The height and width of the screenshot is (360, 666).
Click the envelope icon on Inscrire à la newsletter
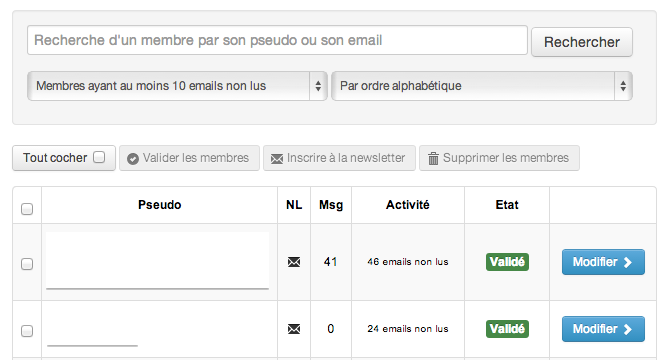click(277, 159)
